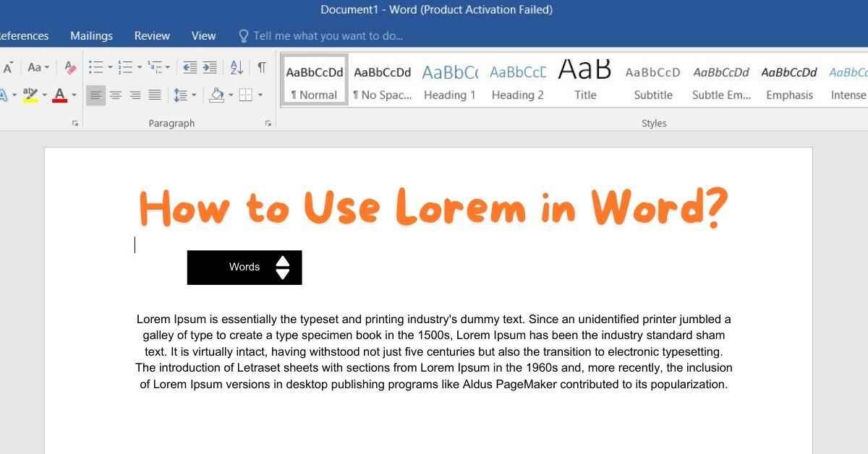Open the Mailings ribbon tab
Image resolution: width=868 pixels, height=454 pixels.
coord(91,35)
